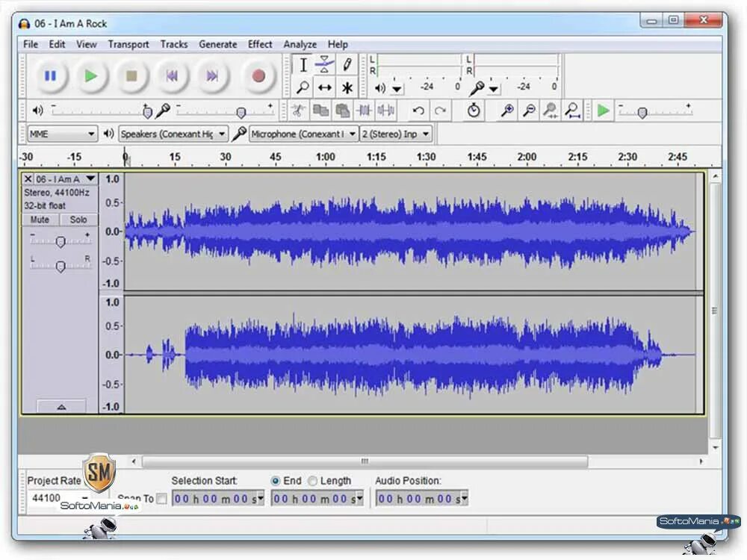The image size is (747, 560).
Task: Open the track name dropdown menu
Action: pyautogui.click(x=90, y=179)
